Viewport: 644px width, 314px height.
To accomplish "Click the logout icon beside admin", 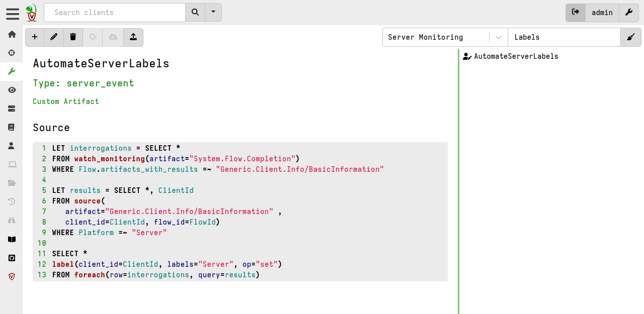I will coord(576,13).
